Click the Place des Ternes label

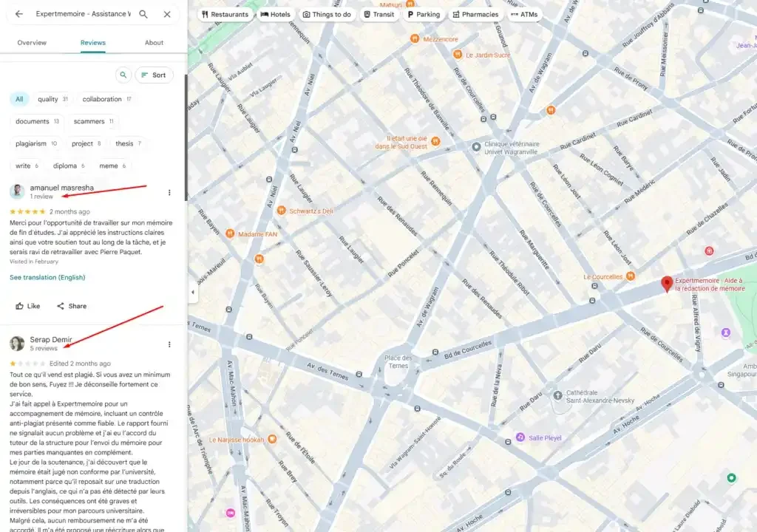tap(398, 361)
